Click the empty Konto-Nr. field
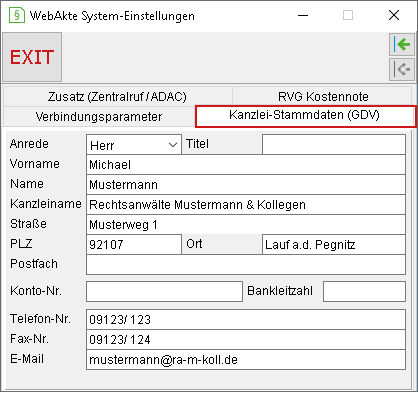The width and height of the screenshot is (418, 394). tap(164, 291)
